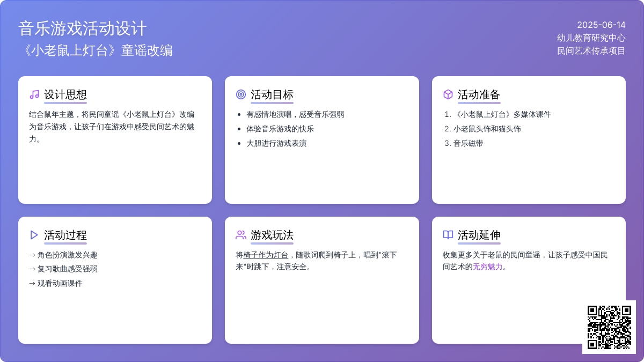This screenshot has height=362, width=644.
Task: Click the play triangle icon beside 活动过程
Action: click(34, 235)
